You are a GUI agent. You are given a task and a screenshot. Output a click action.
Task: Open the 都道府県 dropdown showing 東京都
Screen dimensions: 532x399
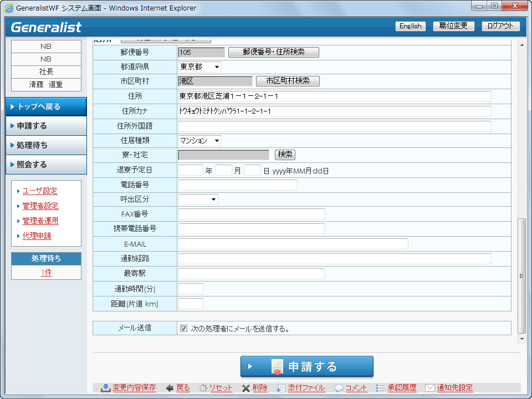click(199, 67)
